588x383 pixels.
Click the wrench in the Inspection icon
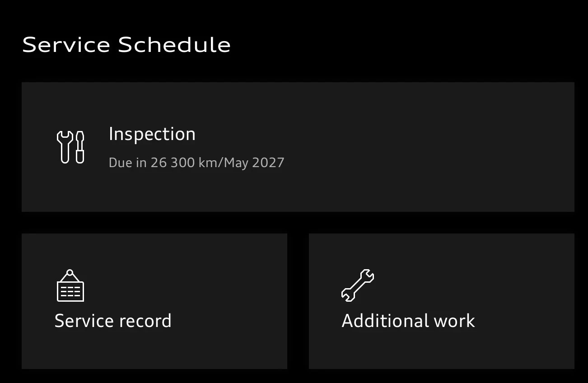tap(64, 147)
